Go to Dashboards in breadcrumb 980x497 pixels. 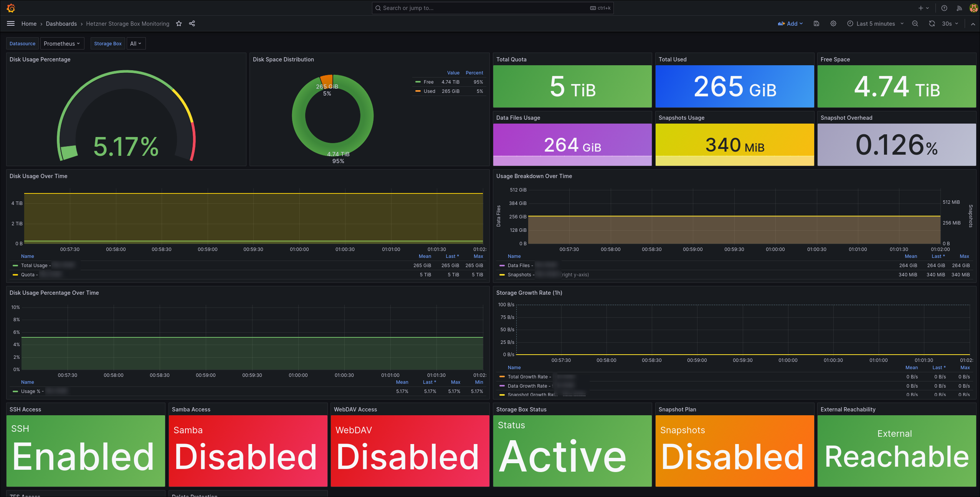(61, 23)
